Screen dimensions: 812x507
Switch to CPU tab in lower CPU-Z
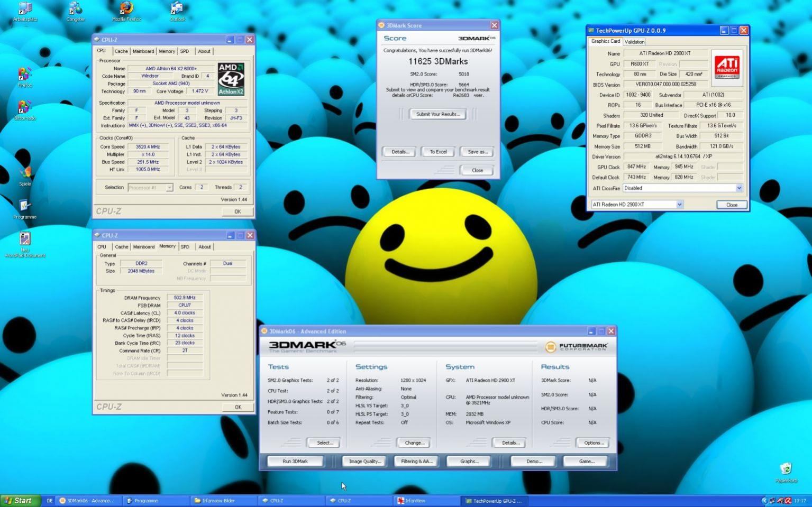coord(102,247)
